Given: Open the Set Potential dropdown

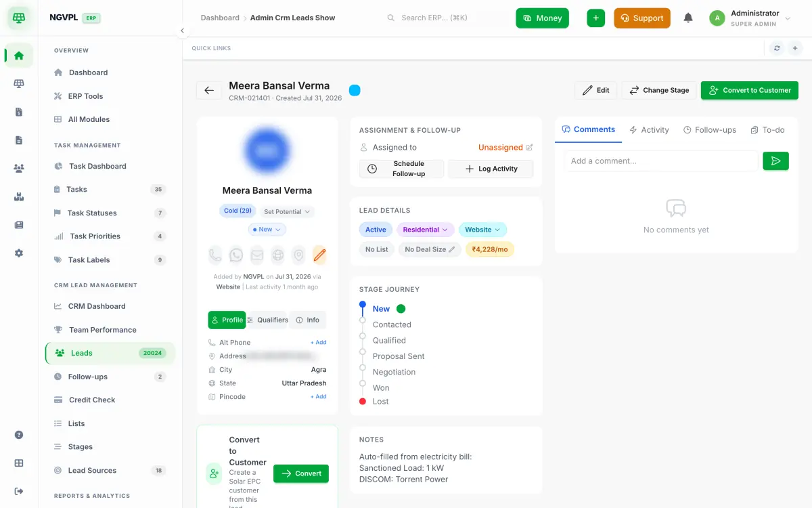Looking at the screenshot, I should [x=287, y=212].
